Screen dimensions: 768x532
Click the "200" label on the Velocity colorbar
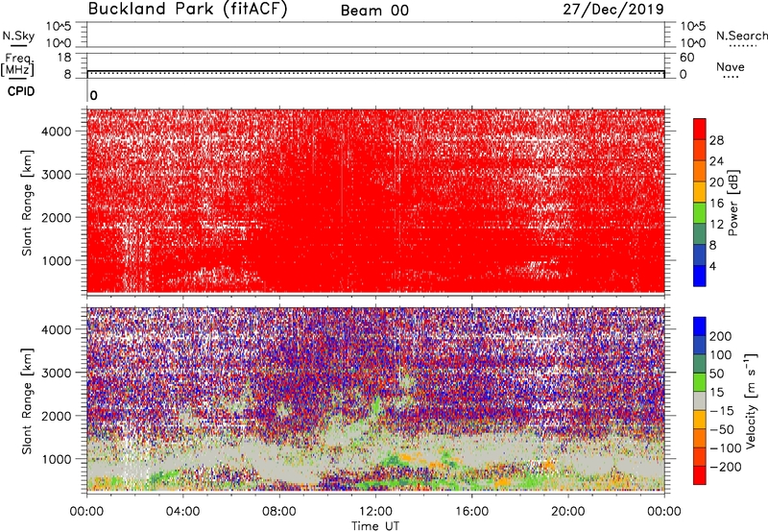pyautogui.click(x=720, y=336)
